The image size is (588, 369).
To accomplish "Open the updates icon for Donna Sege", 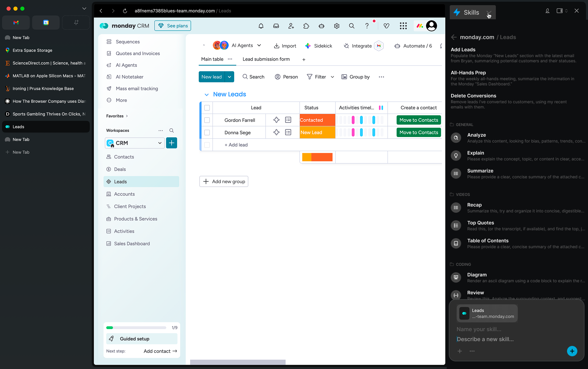I will 288,132.
